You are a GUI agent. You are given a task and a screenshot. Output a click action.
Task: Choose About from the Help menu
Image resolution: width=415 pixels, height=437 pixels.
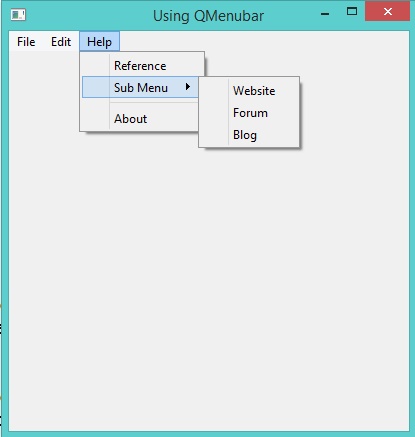[140, 119]
